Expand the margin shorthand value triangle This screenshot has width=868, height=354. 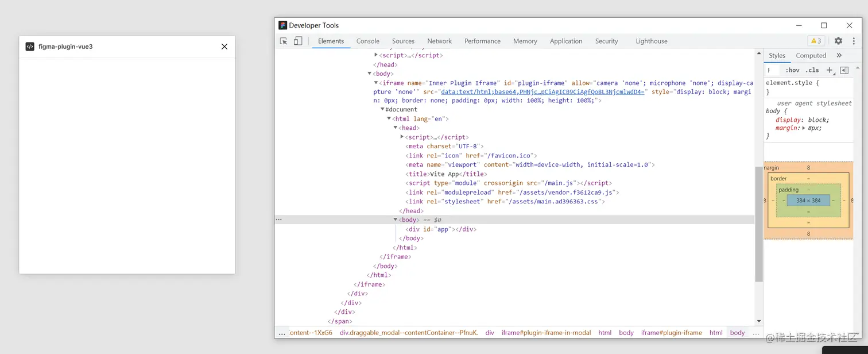point(804,128)
